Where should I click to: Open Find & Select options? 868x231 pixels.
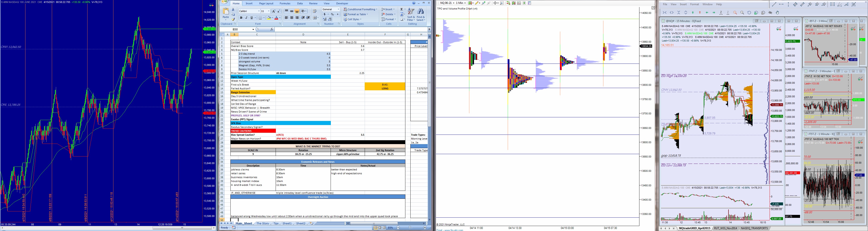click(421, 15)
